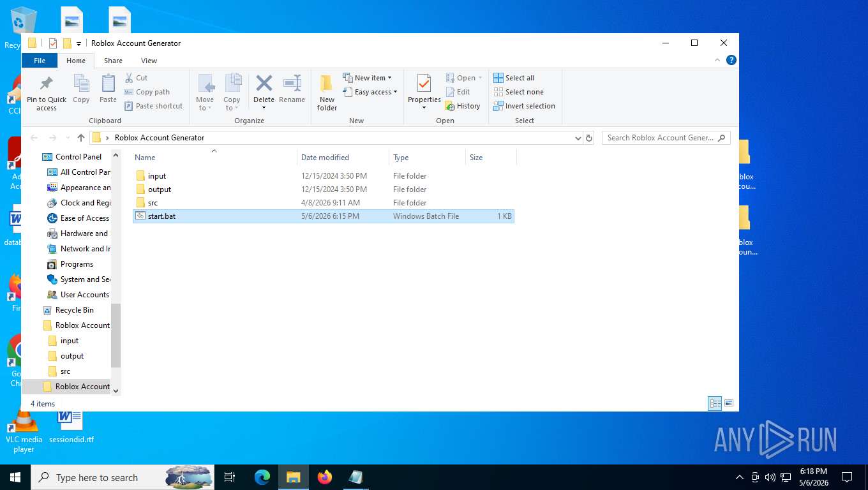The width and height of the screenshot is (868, 490).
Task: Sort by the Size column
Action: tap(491, 157)
